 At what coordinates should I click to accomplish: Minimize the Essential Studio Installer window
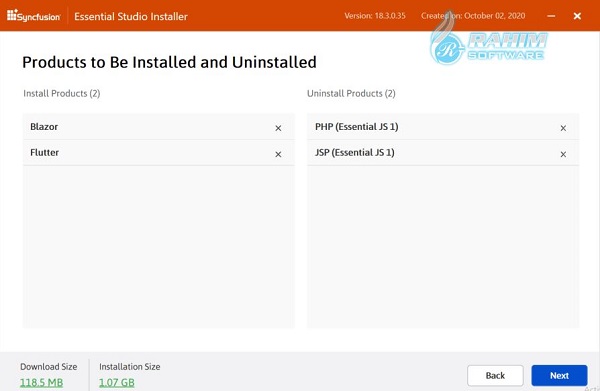coord(551,16)
